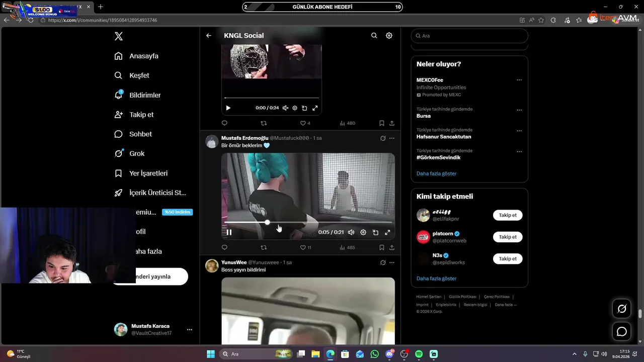
Task: Follow platcorn
Action: click(x=508, y=237)
